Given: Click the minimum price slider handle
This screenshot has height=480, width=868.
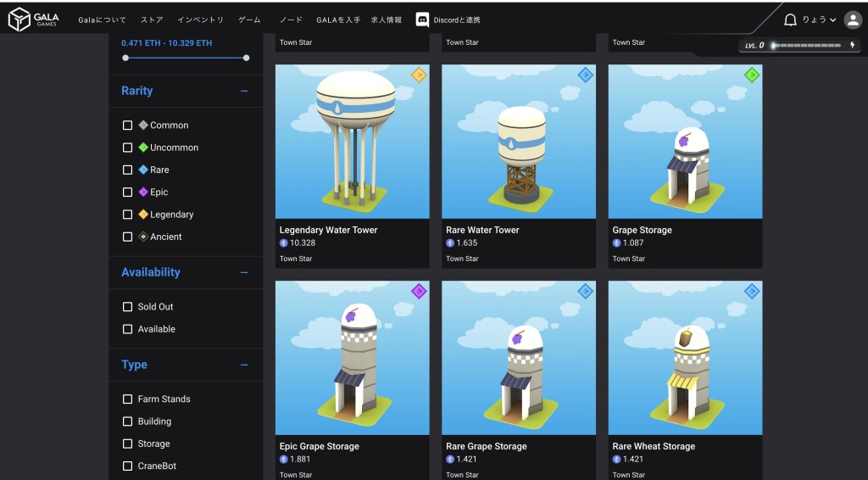Looking at the screenshot, I should coord(125,58).
